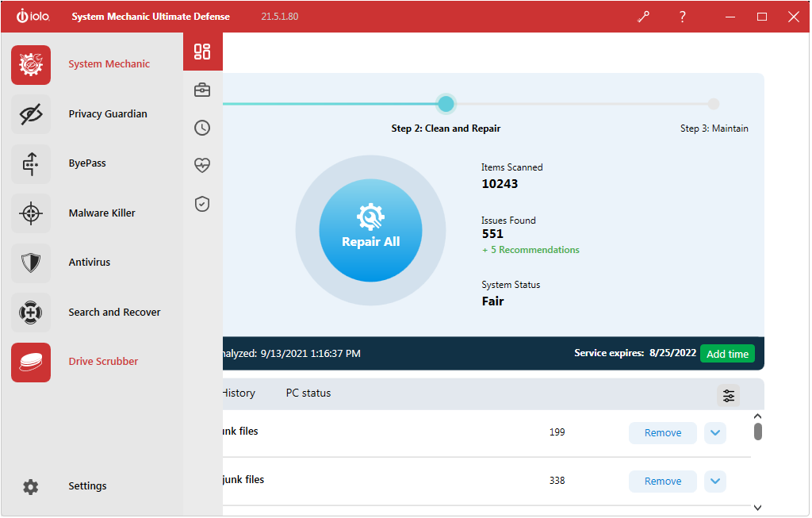Click the Step 3: Maintain label

[714, 129]
